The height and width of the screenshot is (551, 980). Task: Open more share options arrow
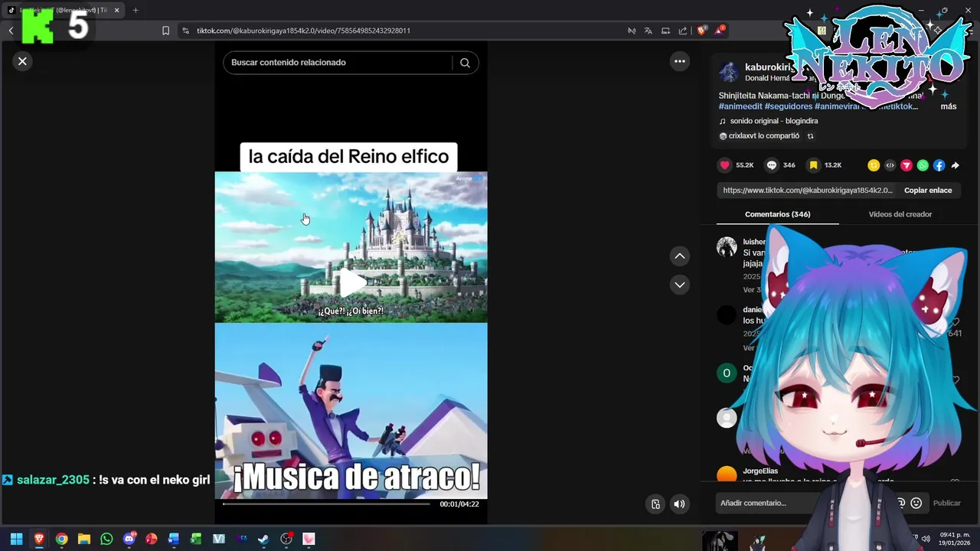(955, 165)
